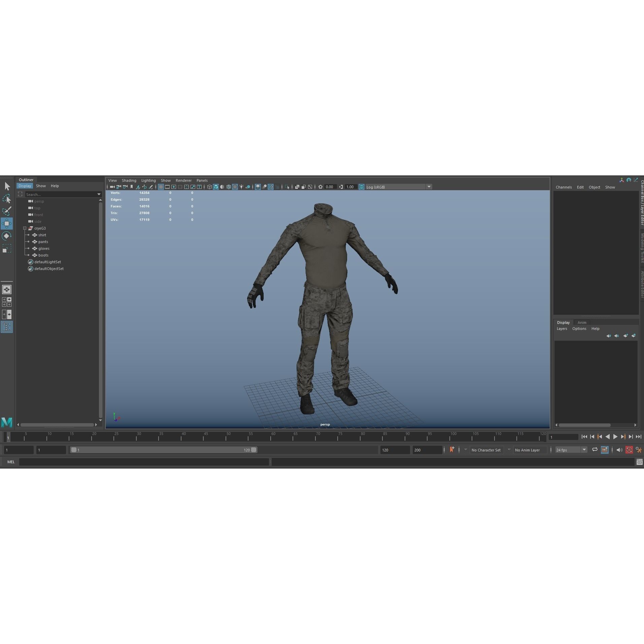Viewport: 644px width, 644px height.
Task: Click the playblast icon near the audio controls
Action: tap(605, 450)
